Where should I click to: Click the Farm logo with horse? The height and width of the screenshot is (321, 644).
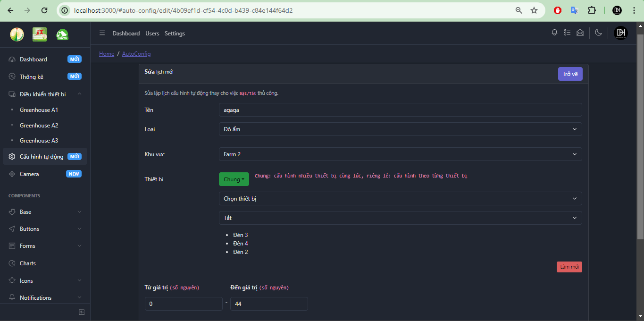point(62,34)
